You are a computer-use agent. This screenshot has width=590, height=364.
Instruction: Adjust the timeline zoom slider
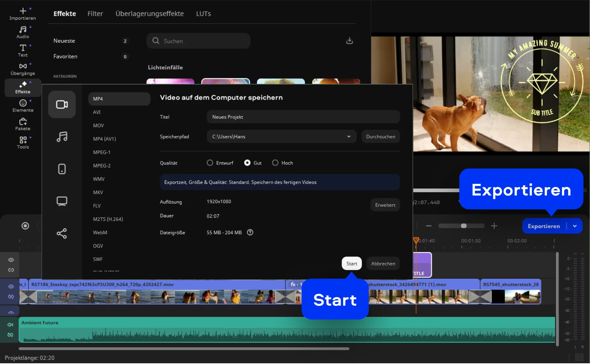tap(463, 226)
